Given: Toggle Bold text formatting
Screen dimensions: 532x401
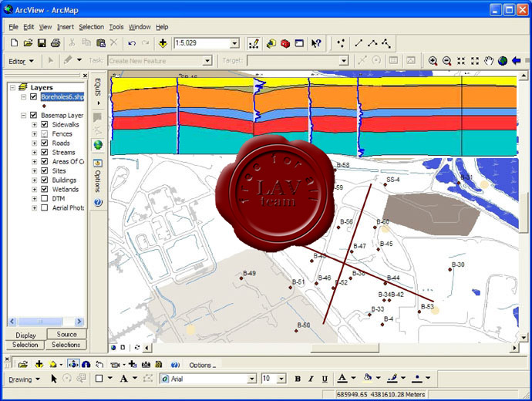Looking at the screenshot, I should 298,379.
